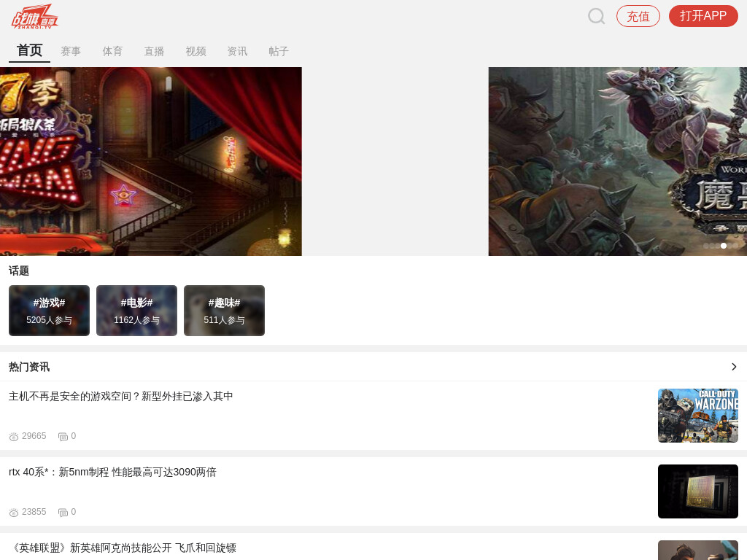Open the #电影# topic card
This screenshot has width=747, height=560.
[136, 311]
